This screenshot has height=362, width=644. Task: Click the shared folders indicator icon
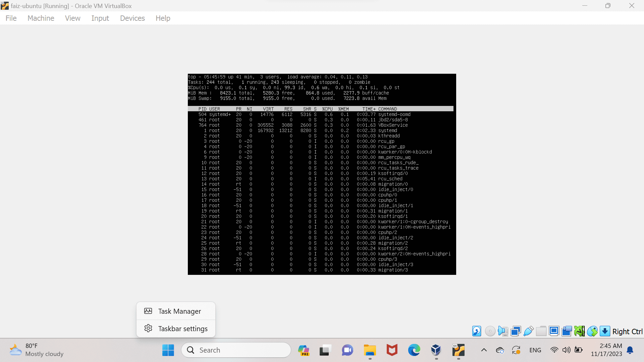coord(541,331)
